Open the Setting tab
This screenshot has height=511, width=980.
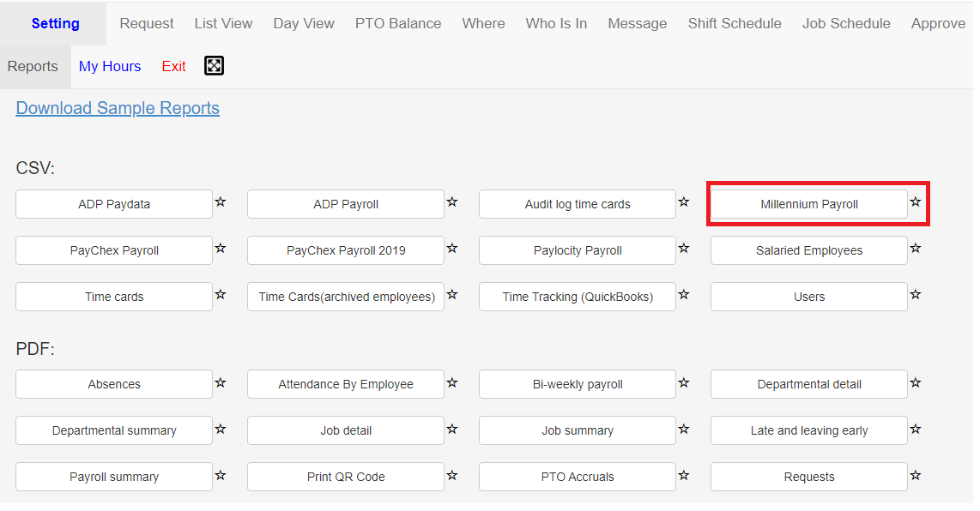(56, 24)
